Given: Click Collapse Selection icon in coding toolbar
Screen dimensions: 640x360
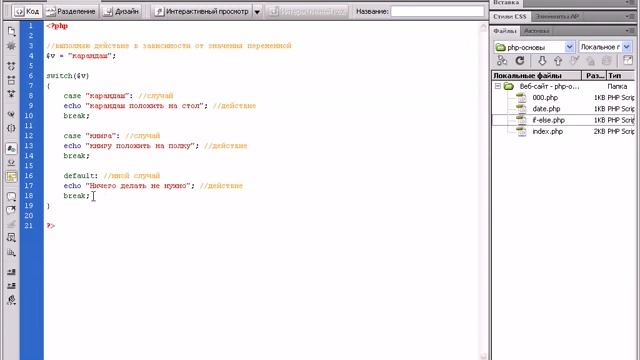Looking at the screenshot, I should [11, 80].
